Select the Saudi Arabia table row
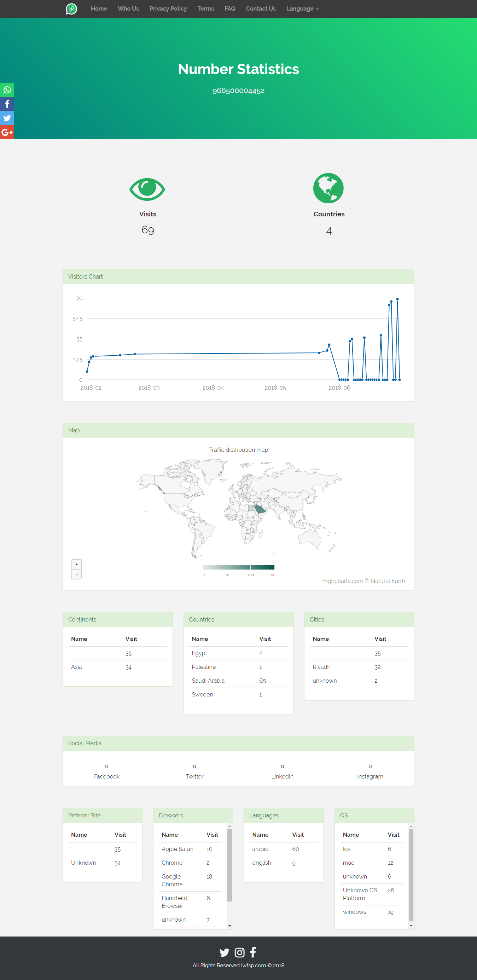This screenshot has height=980, width=477. pos(238,681)
